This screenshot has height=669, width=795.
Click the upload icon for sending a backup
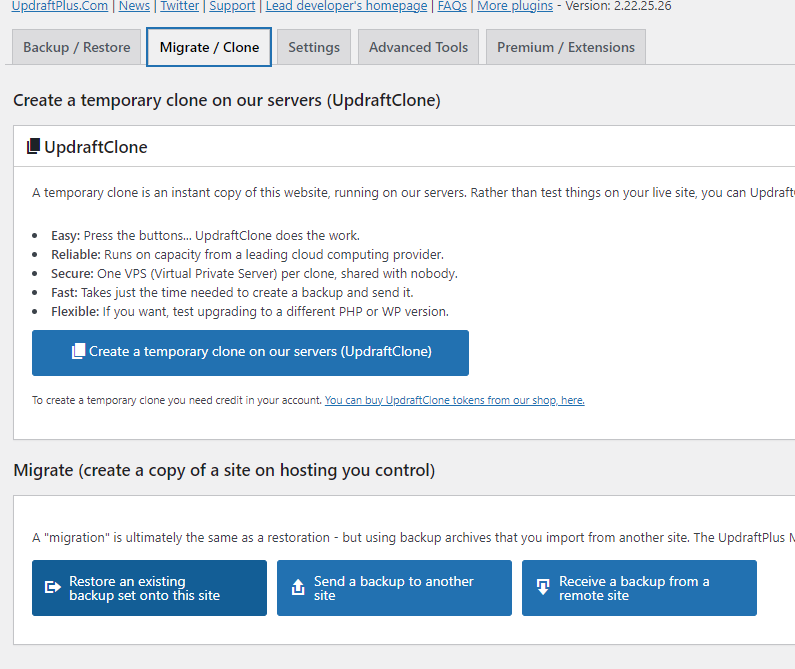pyautogui.click(x=297, y=588)
